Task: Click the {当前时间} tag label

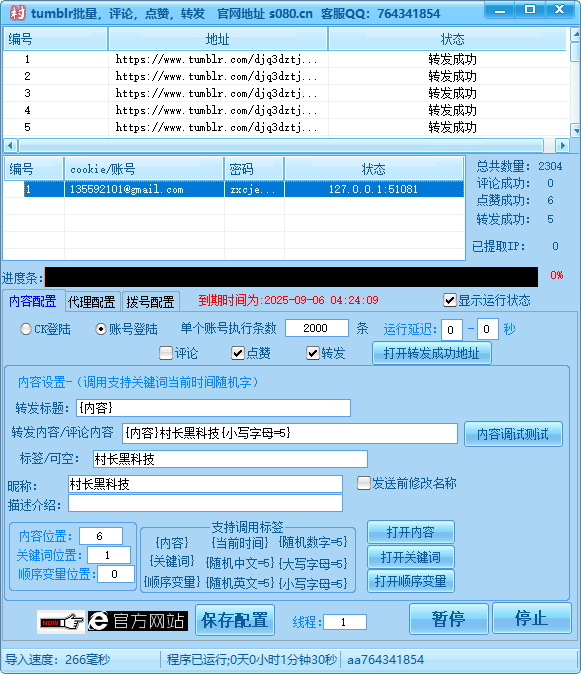Action: point(240,543)
